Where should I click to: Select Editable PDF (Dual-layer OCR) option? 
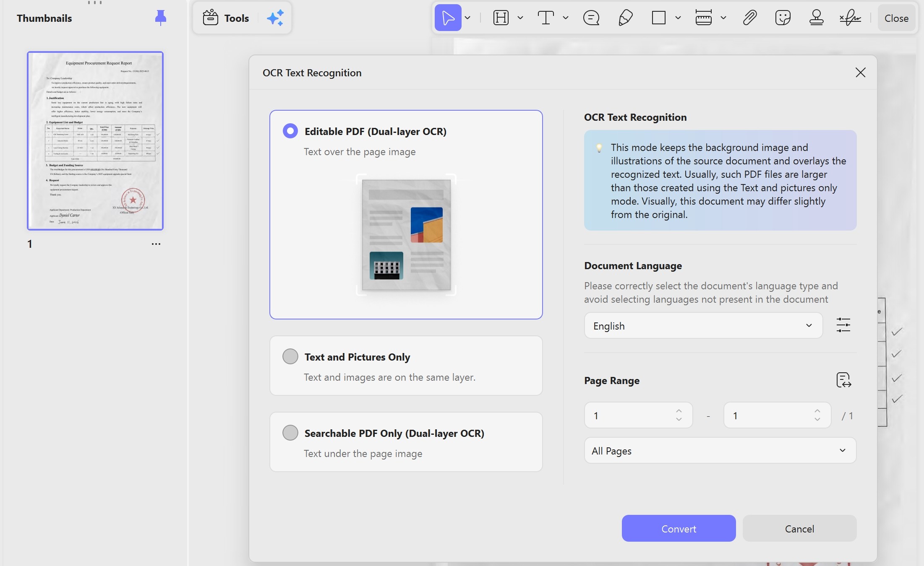click(406, 215)
